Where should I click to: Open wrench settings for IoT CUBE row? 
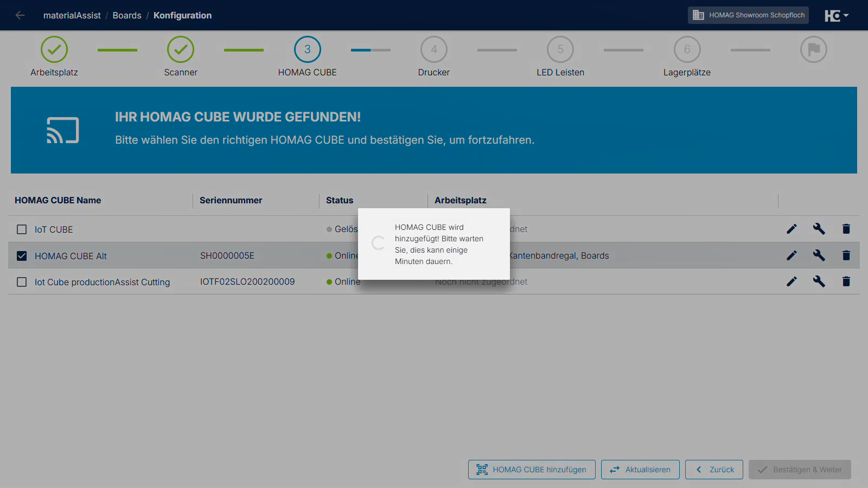pyautogui.click(x=819, y=229)
